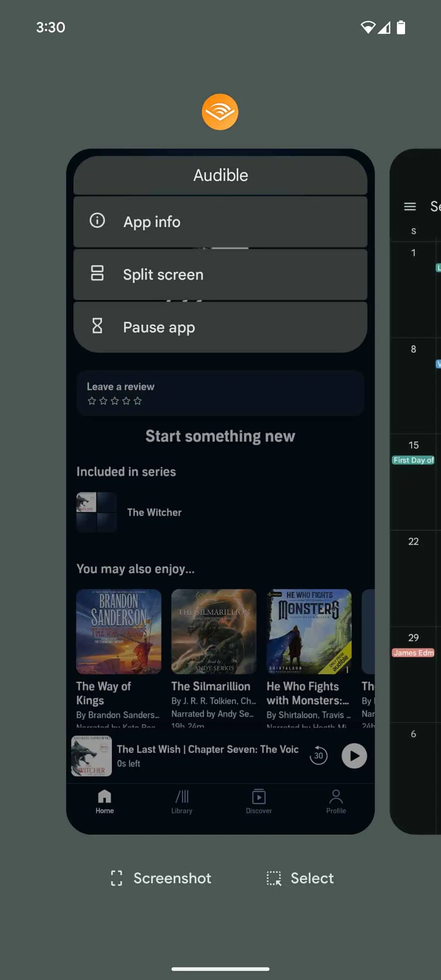The image size is (441, 980).
Task: Tap The Silmarillion title text
Action: tap(211, 686)
